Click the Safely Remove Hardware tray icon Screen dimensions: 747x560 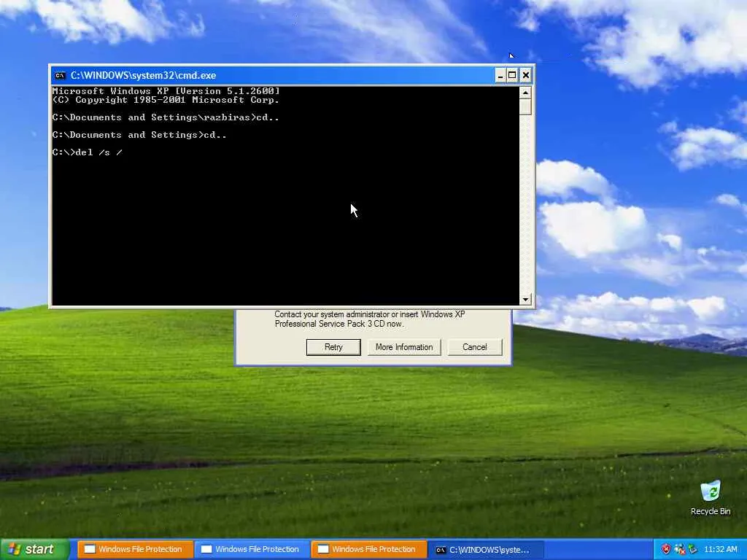(x=693, y=549)
